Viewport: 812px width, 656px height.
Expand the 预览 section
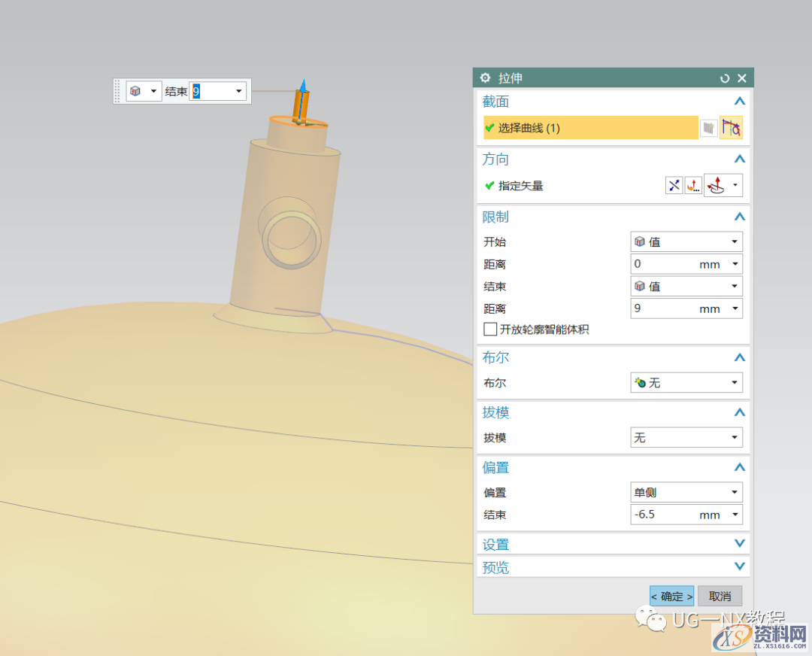[739, 566]
